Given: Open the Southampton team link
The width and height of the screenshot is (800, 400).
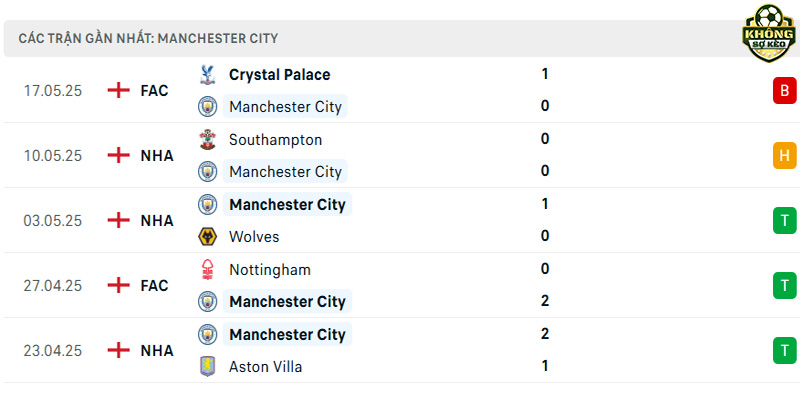Looking at the screenshot, I should [276, 140].
